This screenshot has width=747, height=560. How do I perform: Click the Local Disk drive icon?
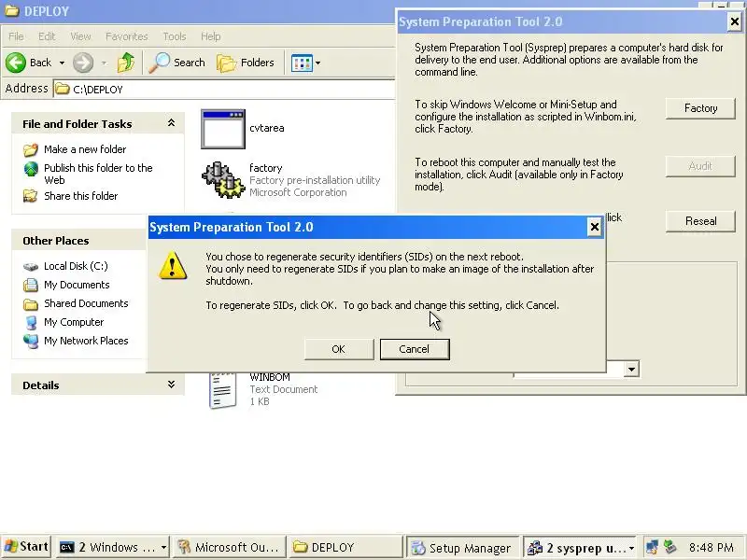point(31,267)
